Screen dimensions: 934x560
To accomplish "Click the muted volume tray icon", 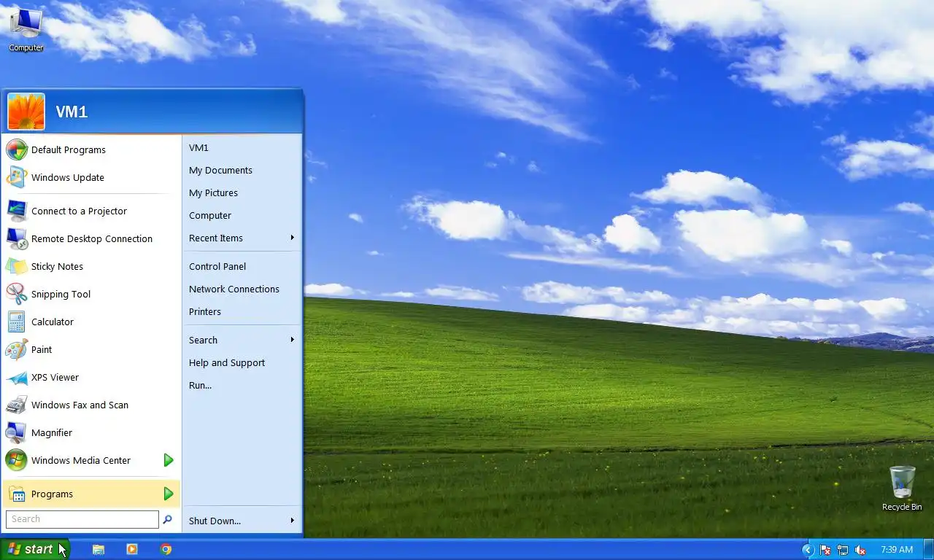I will tap(860, 550).
